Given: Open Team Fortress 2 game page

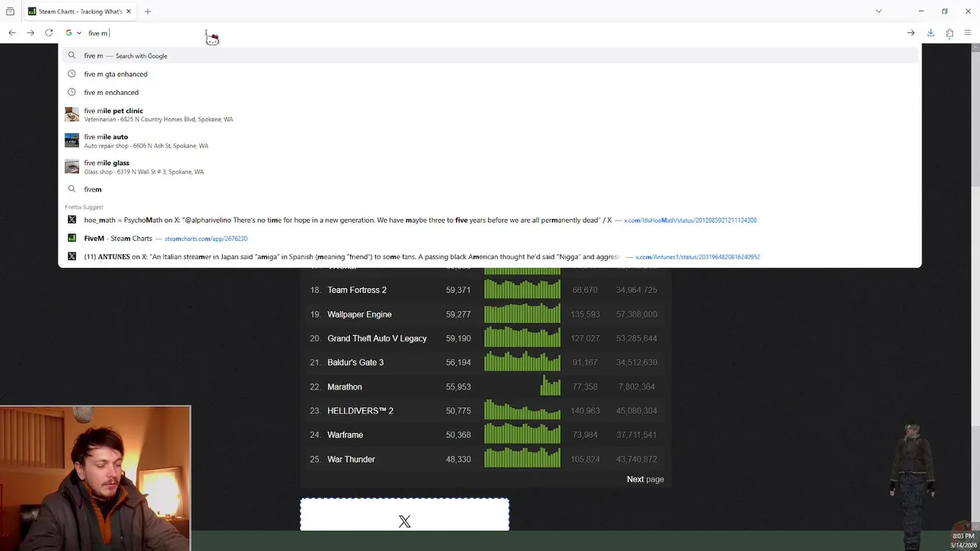Looking at the screenshot, I should point(357,290).
